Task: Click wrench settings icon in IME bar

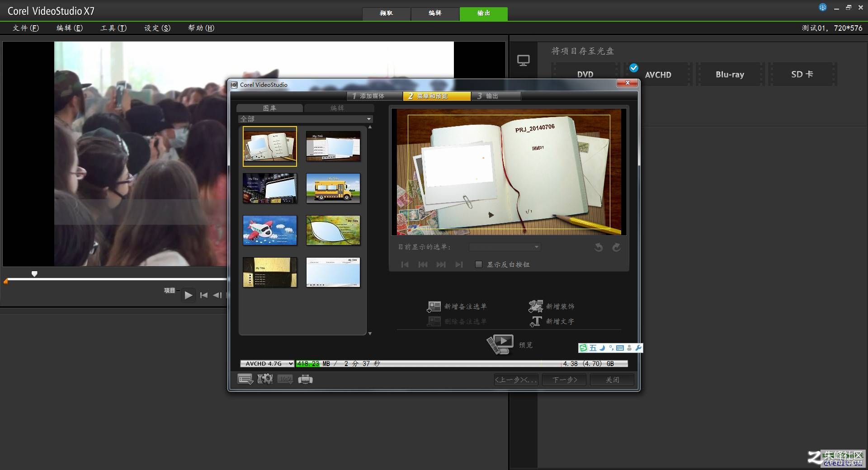Action: (638, 348)
